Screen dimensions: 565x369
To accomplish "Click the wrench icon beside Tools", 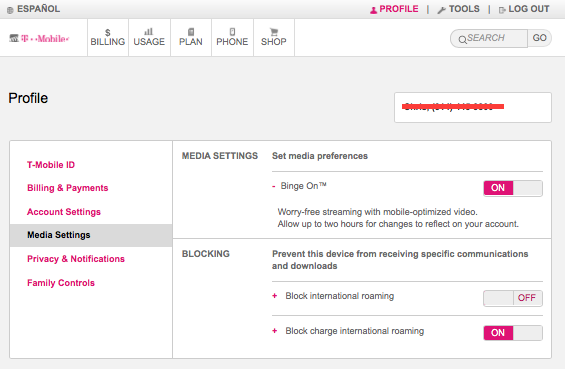I will pos(441,10).
